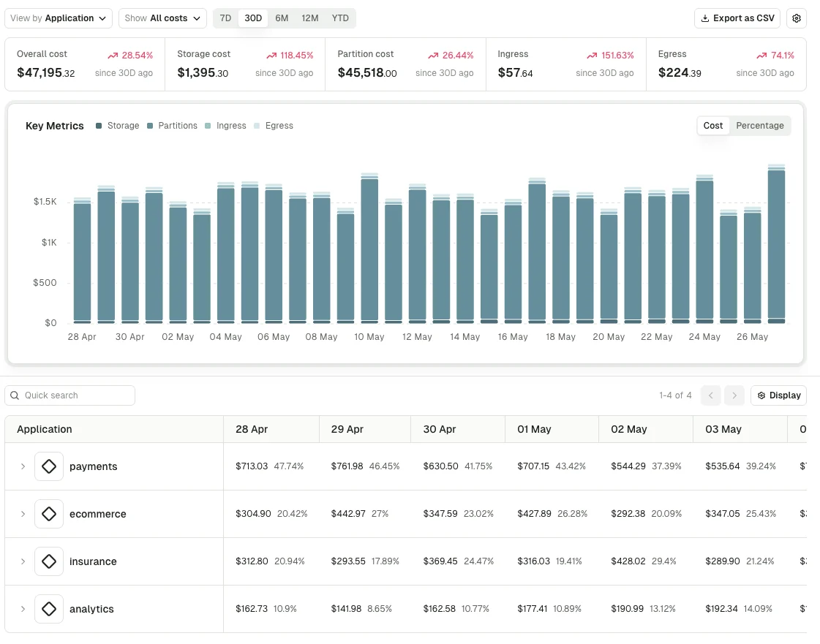Click ecommerce 30 Apr value $347.59
The width and height of the screenshot is (820, 644).
[440, 514]
